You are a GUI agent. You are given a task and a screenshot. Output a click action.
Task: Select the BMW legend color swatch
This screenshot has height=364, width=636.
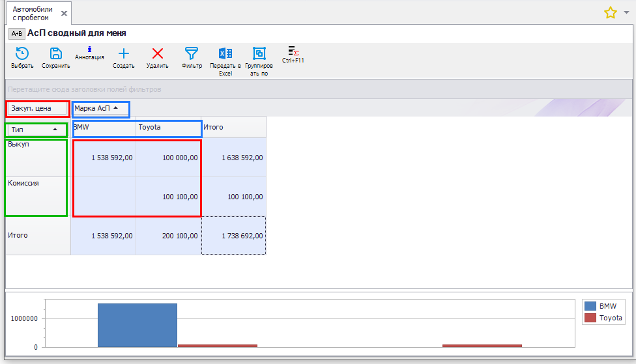coord(591,306)
